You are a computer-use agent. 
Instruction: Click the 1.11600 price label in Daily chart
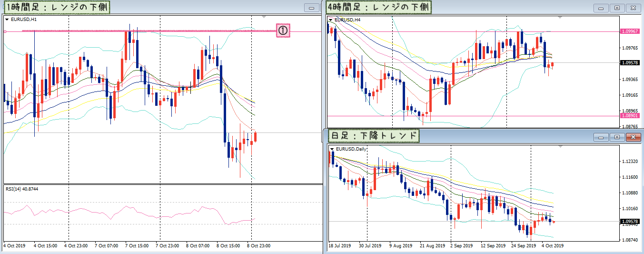(630, 177)
